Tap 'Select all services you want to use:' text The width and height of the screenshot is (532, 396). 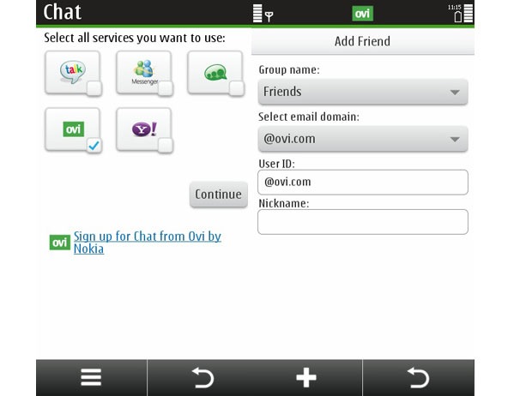tap(135, 38)
